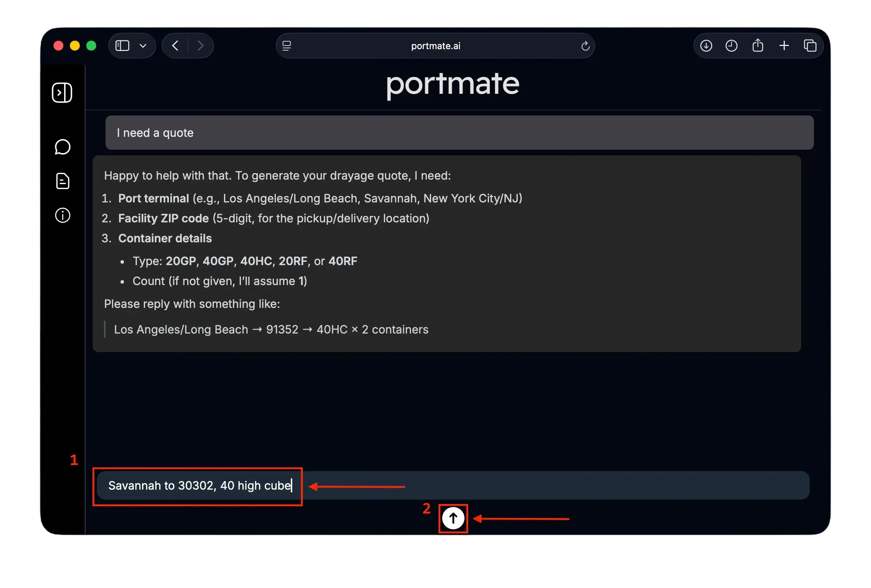Open the info circle icon in sidebar
871x588 pixels.
tap(63, 216)
